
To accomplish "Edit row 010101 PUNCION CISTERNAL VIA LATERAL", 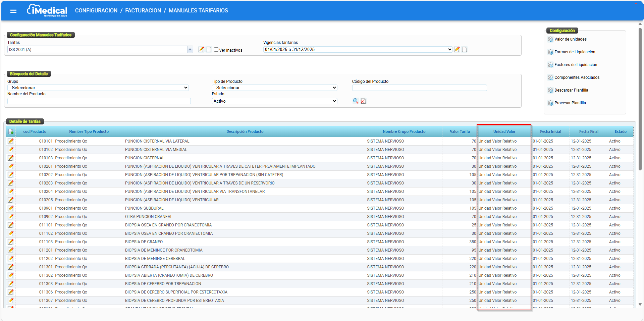I will pyautogui.click(x=11, y=141).
